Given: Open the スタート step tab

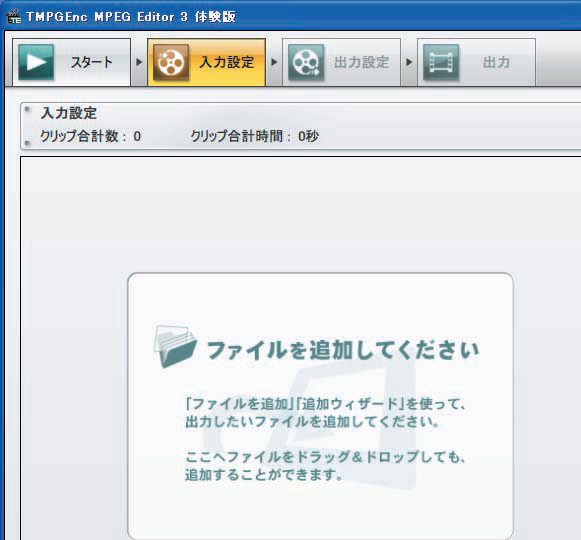Looking at the screenshot, I should pos(72,62).
